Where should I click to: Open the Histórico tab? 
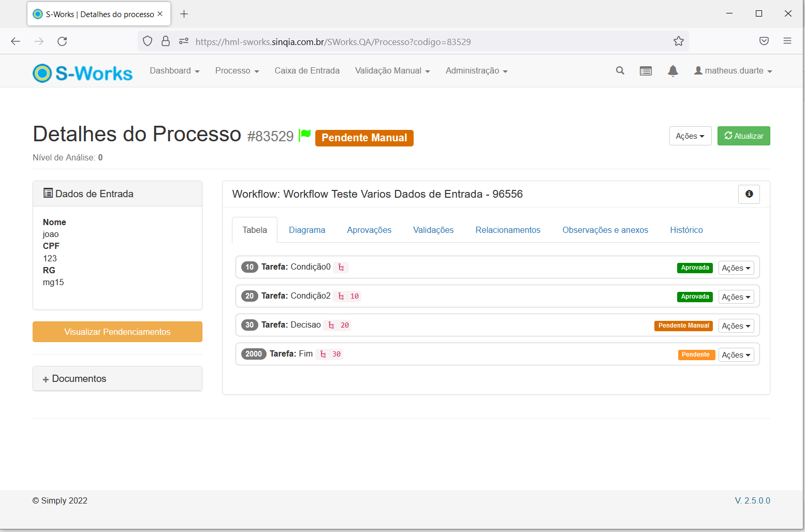[x=686, y=230]
